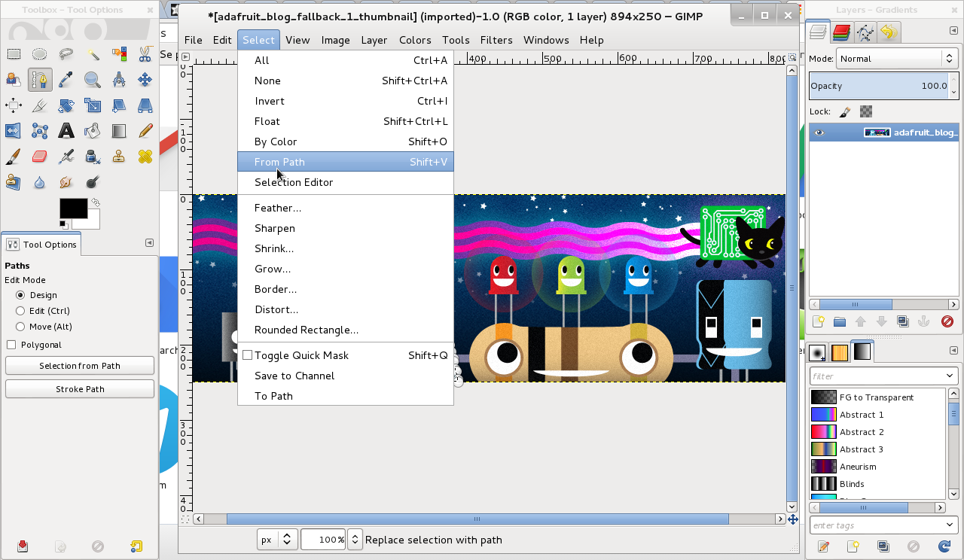Open the Colors menu
964x560 pixels.
pyautogui.click(x=415, y=40)
